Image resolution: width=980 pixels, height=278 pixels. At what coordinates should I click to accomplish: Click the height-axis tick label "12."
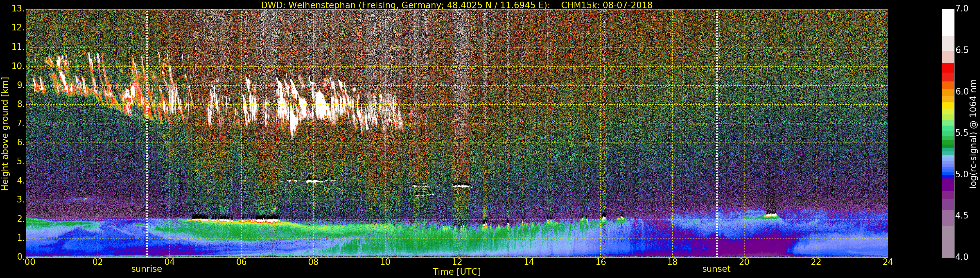point(19,28)
